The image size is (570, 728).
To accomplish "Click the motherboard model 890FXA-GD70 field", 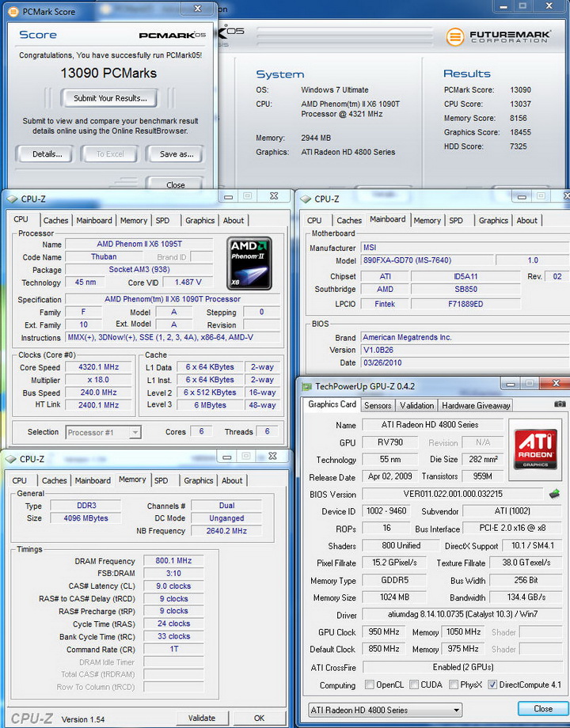I will (427, 260).
